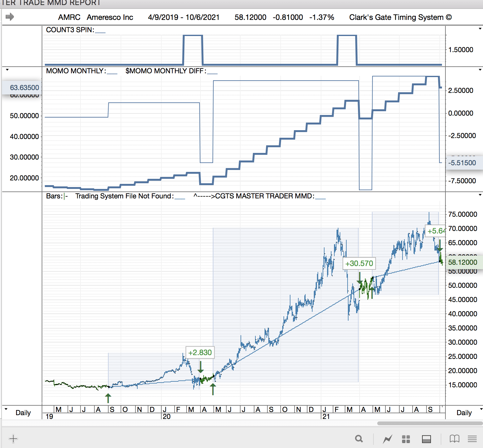Viewport: 483px width, 448px height.
Task: Click the list lines icon at bottom right
Action: (472, 439)
